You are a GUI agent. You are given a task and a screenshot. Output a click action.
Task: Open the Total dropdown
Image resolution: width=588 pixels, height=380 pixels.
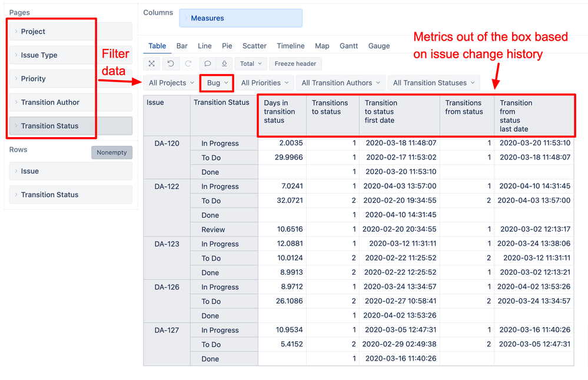pos(251,64)
